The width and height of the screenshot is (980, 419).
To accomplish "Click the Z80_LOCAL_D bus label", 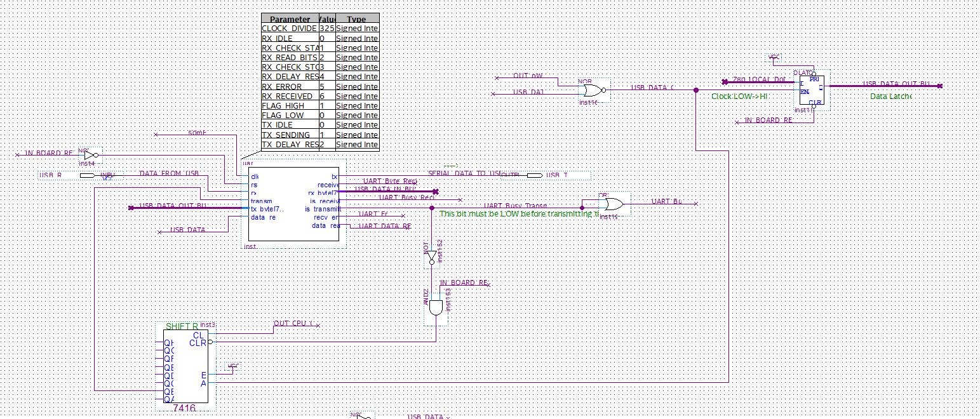I will click(759, 80).
